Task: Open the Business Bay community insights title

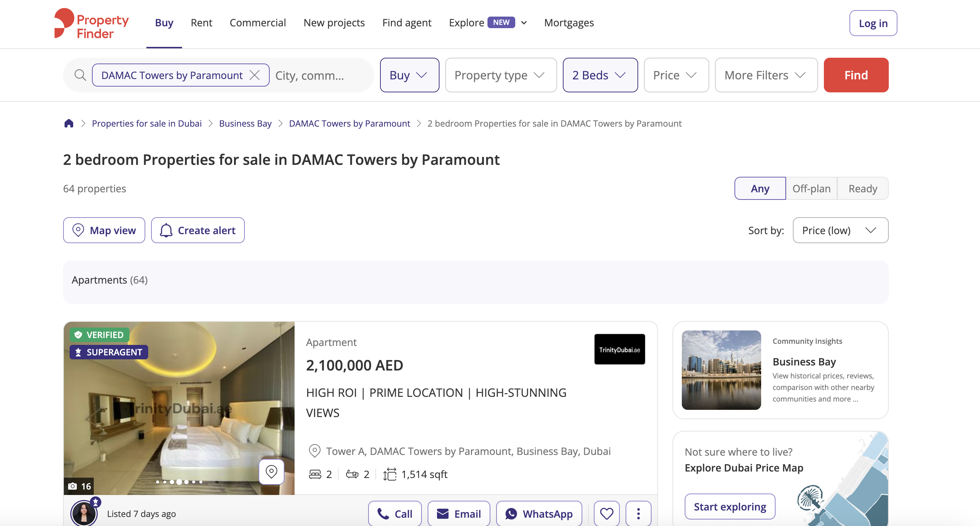Action: tap(804, 361)
